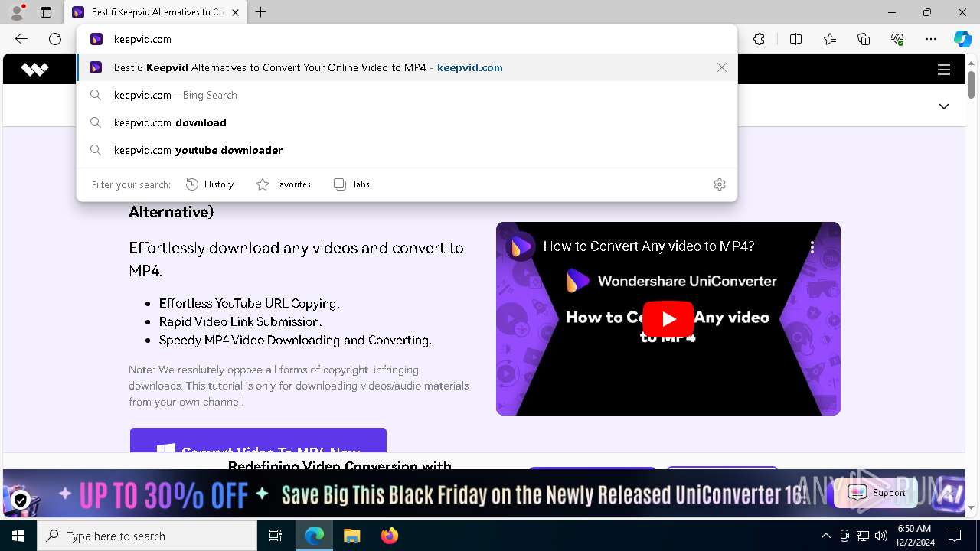Screen dimensions: 980x551
Task: Filter search by Favorites
Action: [x=283, y=184]
